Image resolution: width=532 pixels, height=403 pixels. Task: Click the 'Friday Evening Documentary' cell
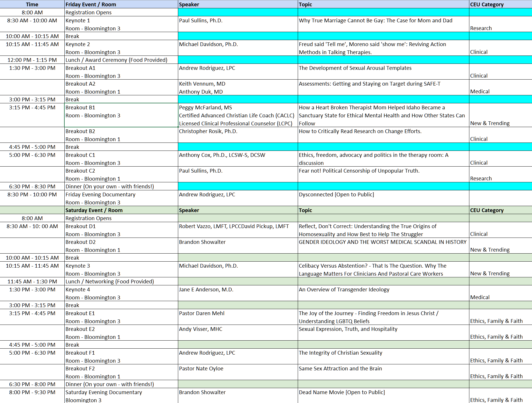(121, 198)
